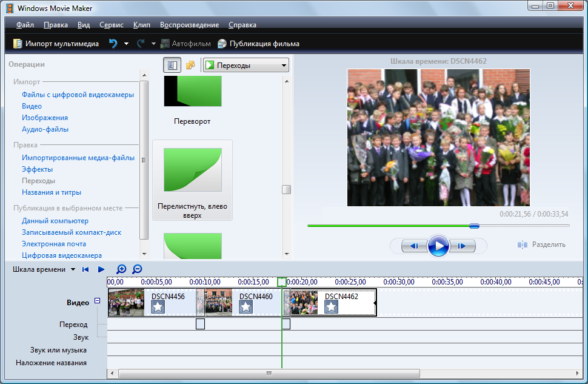Viewport: 588px width, 384px height.
Task: Open the Вид menu
Action: pos(84,25)
